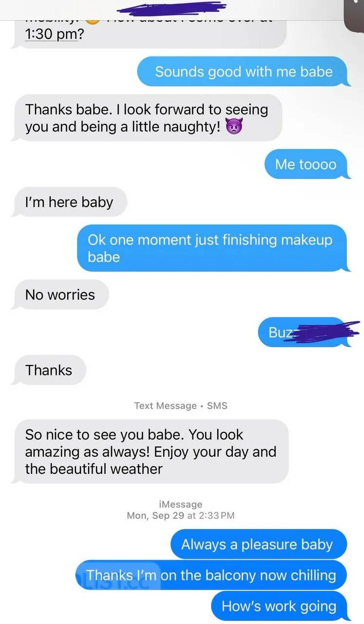Select the 'Sounds good with me babe' bubble

(244, 72)
